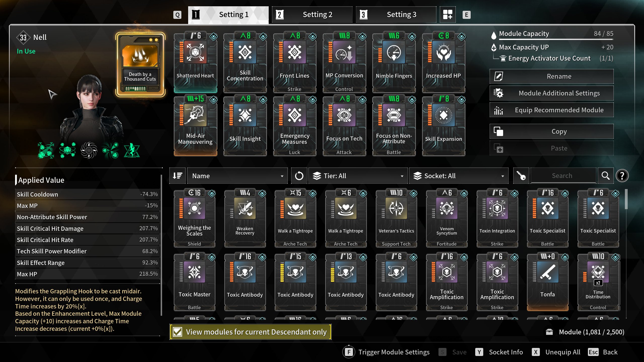Click the add setting slot icon
Image resolution: width=644 pixels, height=362 pixels.
[448, 15]
